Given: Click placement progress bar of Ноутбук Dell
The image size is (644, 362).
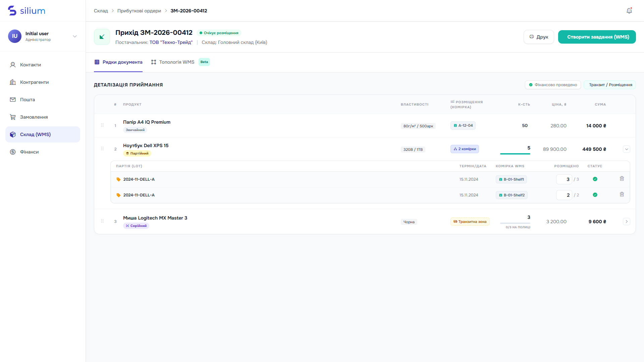Looking at the screenshot, I should (515, 154).
